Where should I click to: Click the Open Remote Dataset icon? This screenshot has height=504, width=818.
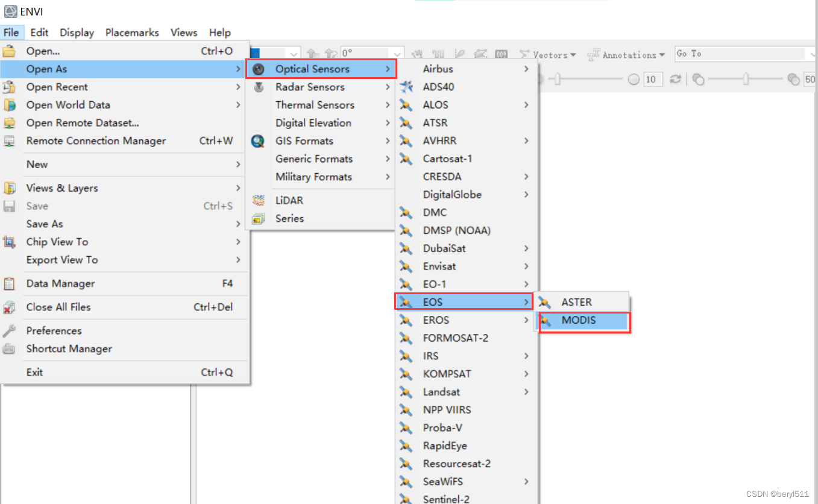[x=9, y=123]
